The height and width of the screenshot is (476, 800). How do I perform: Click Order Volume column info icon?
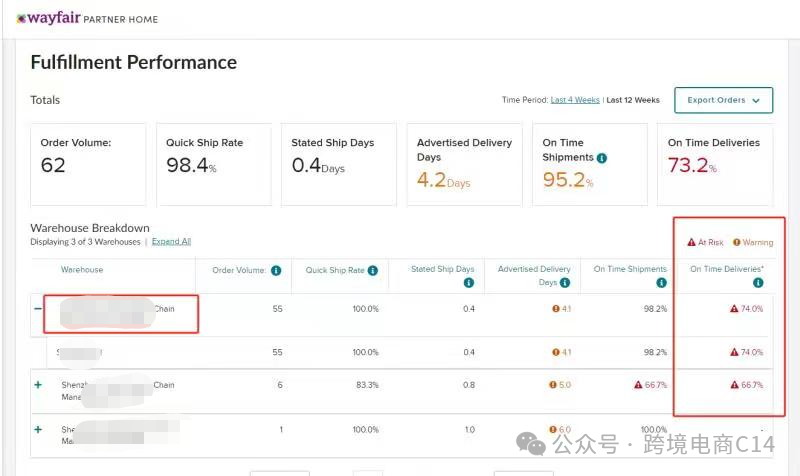click(276, 270)
